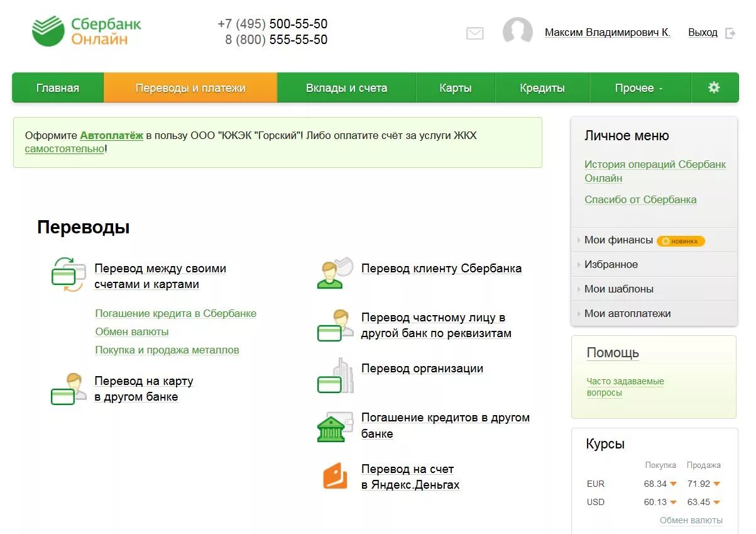The width and height of the screenshot is (756, 534).
Task: Open Погашение кредита в Сбербанке
Action: (176, 313)
